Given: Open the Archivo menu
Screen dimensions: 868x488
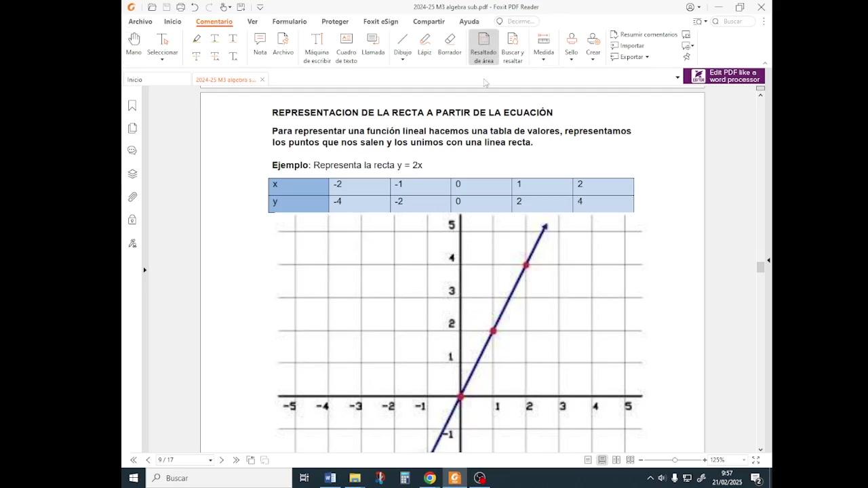Looking at the screenshot, I should tap(140, 22).
